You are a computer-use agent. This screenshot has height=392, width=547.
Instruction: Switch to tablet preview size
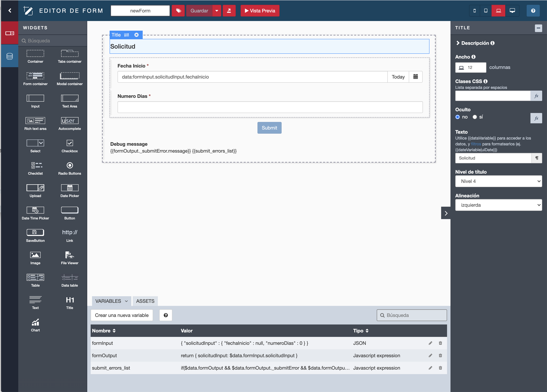(x=486, y=11)
